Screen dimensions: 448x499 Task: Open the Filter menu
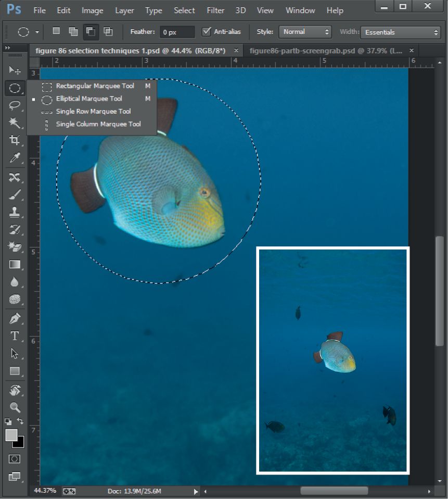(215, 10)
